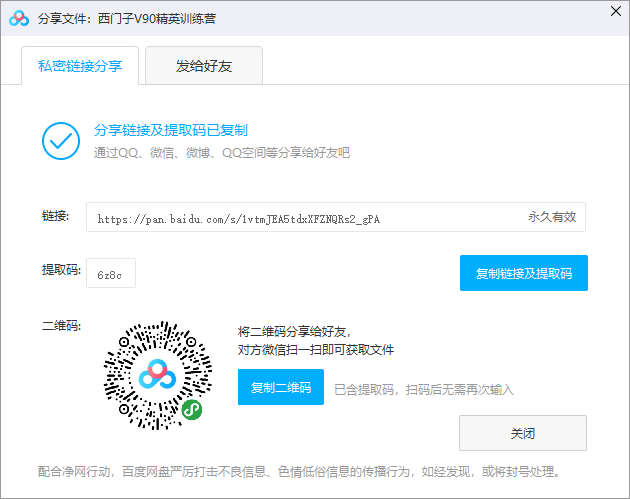
Task: Click the 关闭 button
Action: click(522, 434)
